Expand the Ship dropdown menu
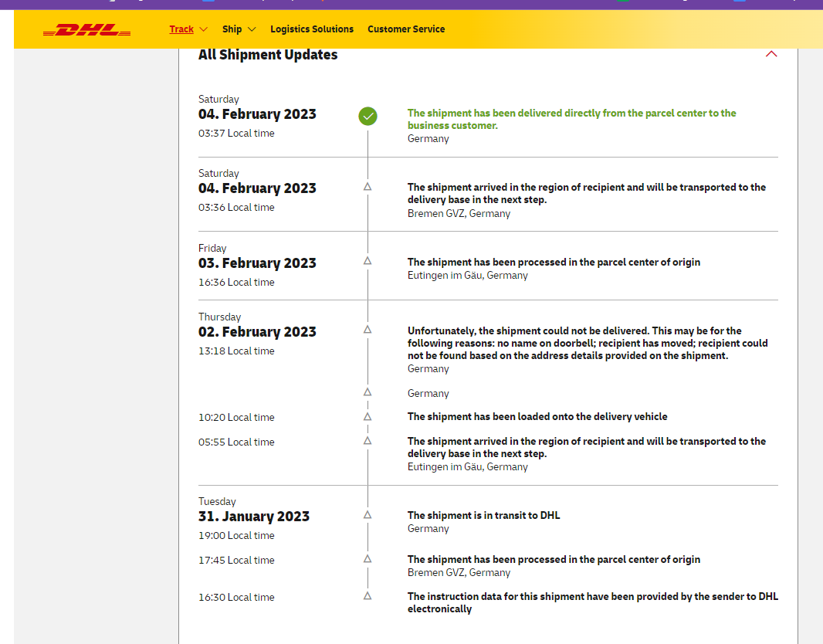This screenshot has width=823, height=644. coord(239,29)
